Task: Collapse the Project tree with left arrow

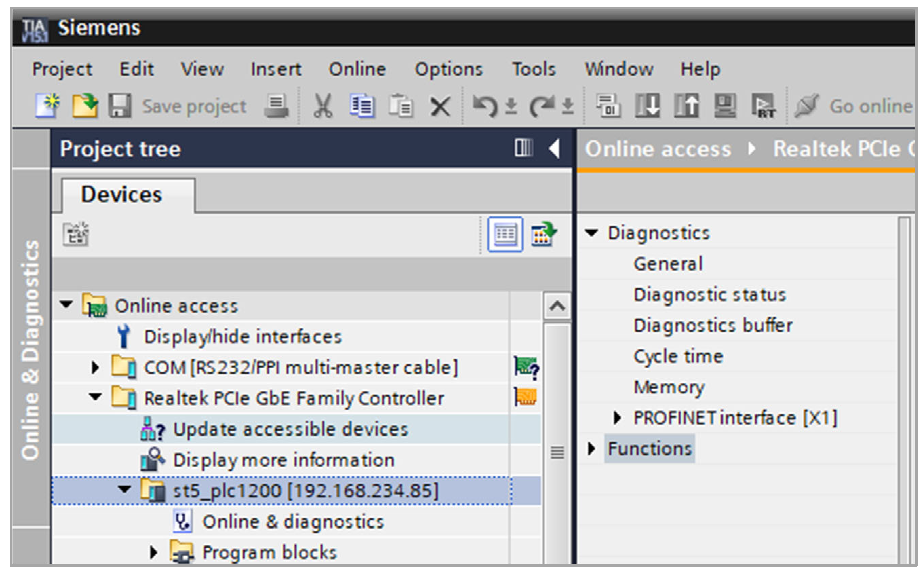Action: pos(555,148)
